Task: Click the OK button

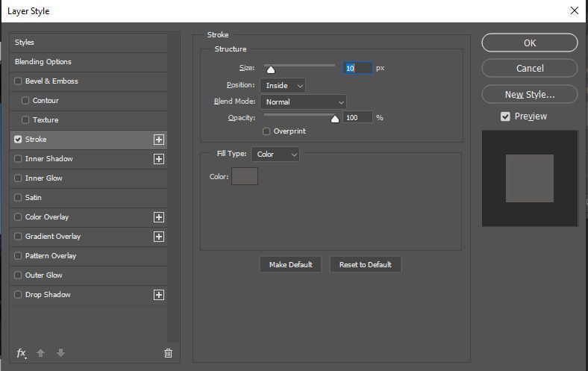Action: (x=530, y=43)
